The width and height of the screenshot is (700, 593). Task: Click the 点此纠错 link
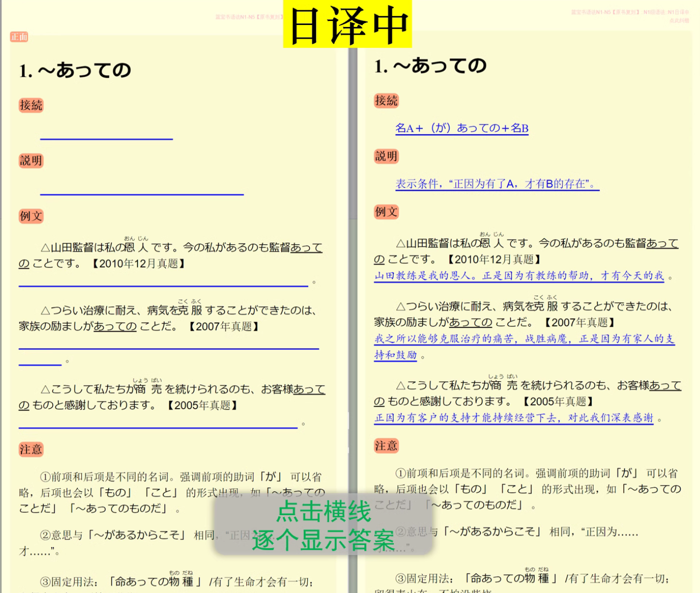coord(679,20)
